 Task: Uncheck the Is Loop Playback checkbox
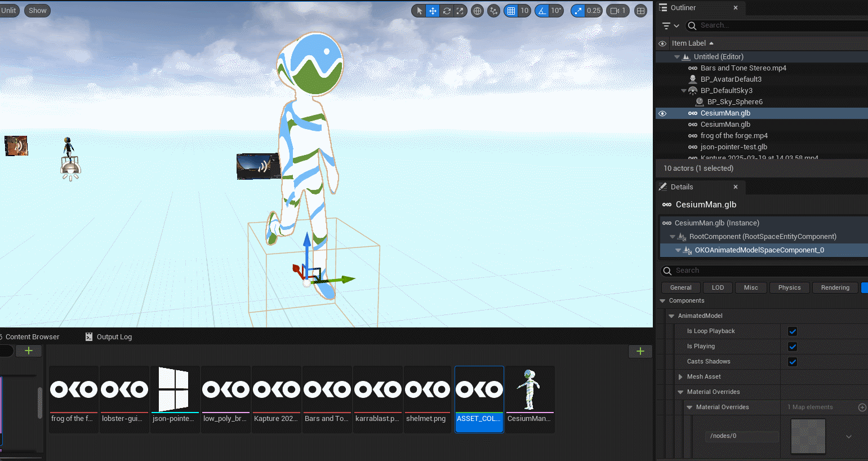[x=793, y=331]
